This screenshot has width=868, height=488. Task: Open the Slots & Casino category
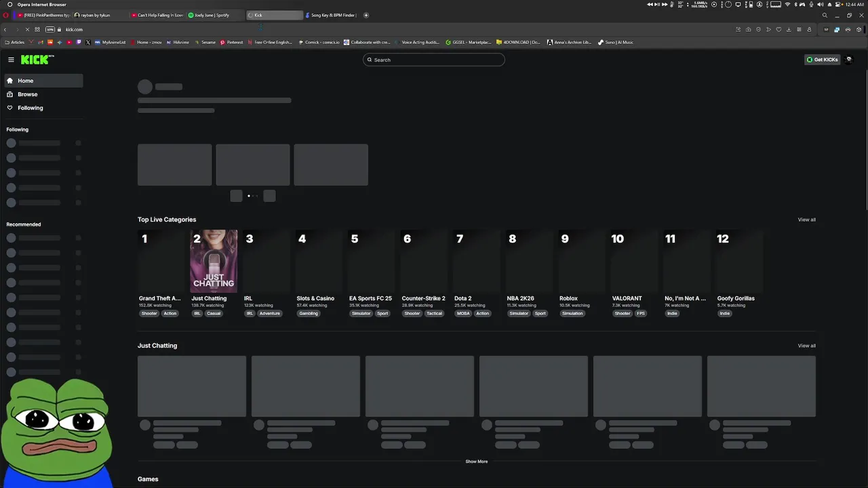point(315,298)
